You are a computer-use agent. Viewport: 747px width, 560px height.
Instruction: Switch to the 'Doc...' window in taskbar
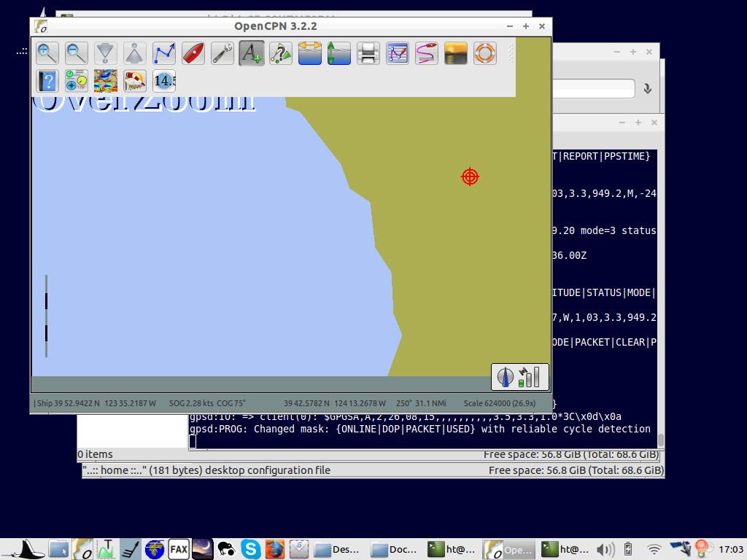(392, 549)
